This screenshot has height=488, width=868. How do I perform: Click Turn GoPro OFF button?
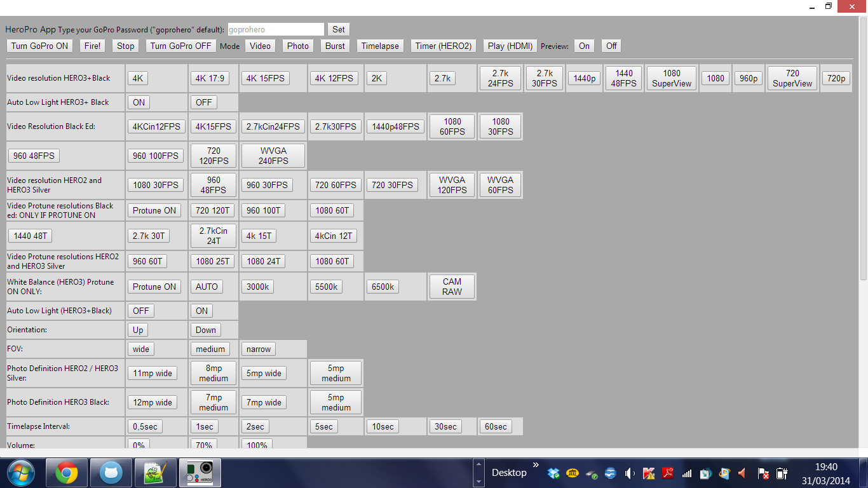180,46
